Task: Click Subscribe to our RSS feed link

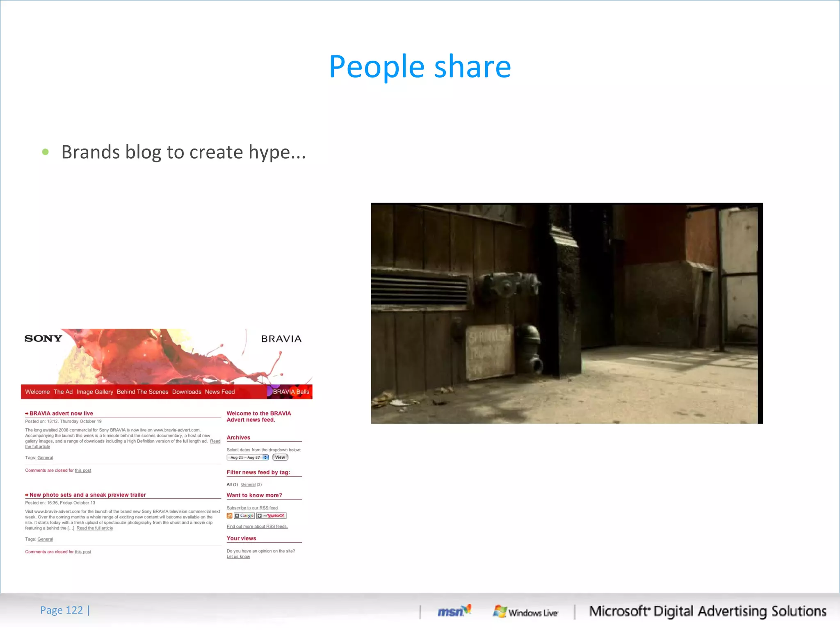Action: 252,508
